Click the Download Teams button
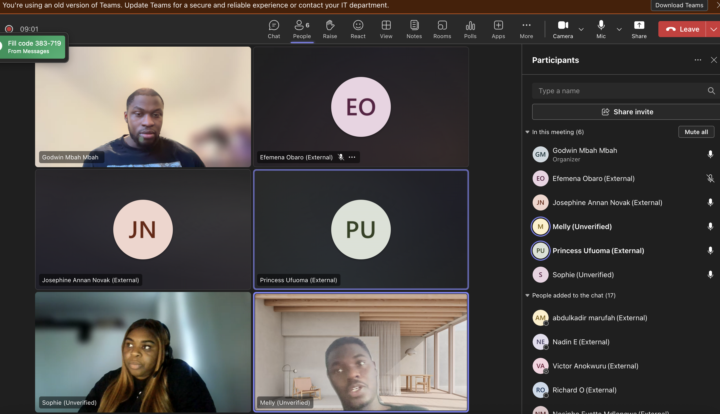720x414 pixels. click(x=679, y=5)
